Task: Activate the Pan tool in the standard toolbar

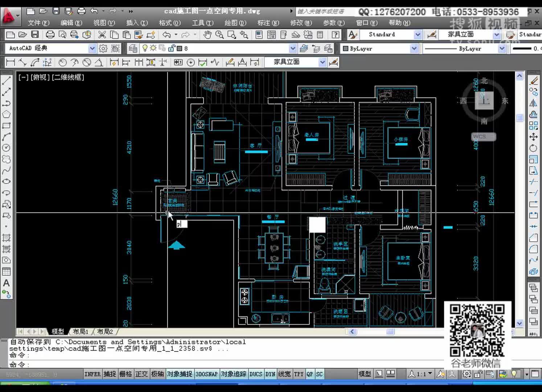Action: tap(208, 35)
